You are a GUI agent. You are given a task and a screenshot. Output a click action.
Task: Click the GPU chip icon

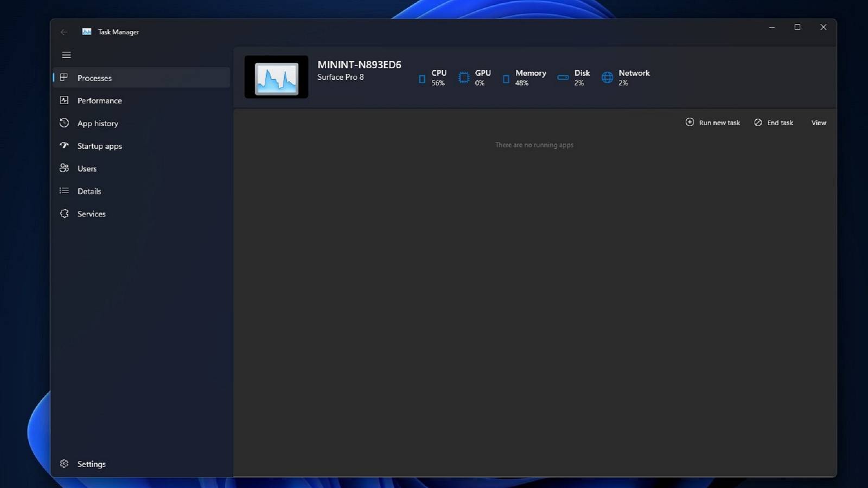pyautogui.click(x=464, y=78)
